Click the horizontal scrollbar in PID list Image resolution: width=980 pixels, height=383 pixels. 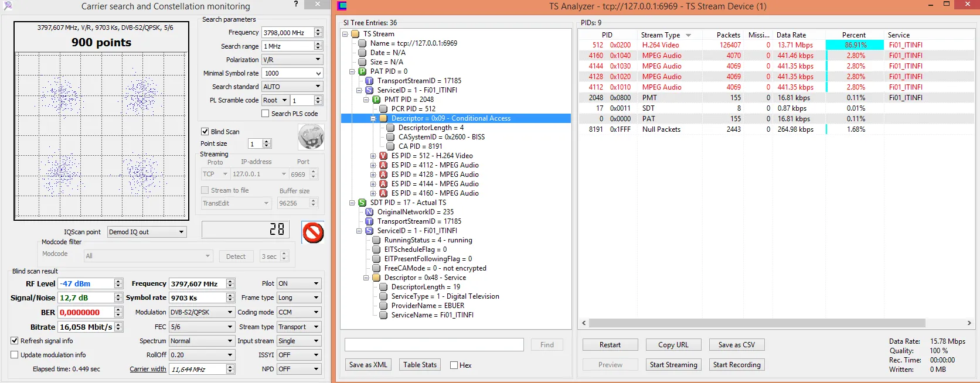pyautogui.click(x=756, y=323)
